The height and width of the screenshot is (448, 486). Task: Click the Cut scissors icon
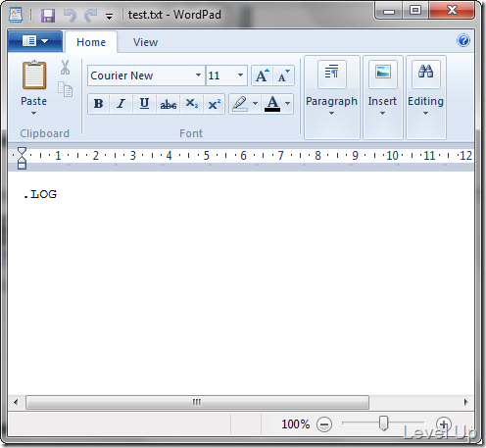click(x=65, y=67)
